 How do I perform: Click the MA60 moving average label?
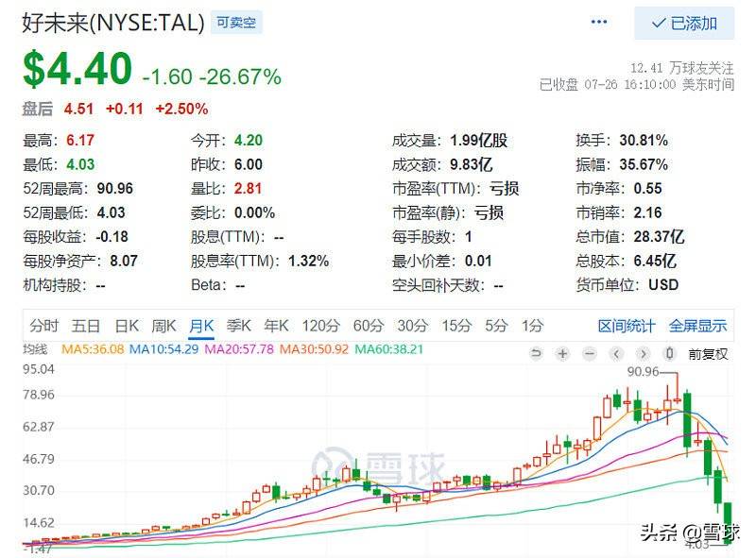click(x=388, y=349)
